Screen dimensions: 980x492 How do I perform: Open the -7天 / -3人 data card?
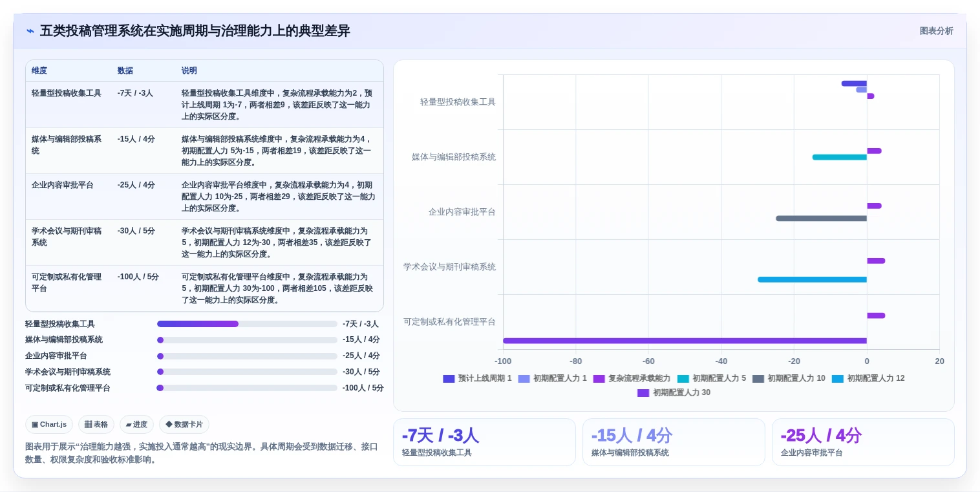click(484, 442)
